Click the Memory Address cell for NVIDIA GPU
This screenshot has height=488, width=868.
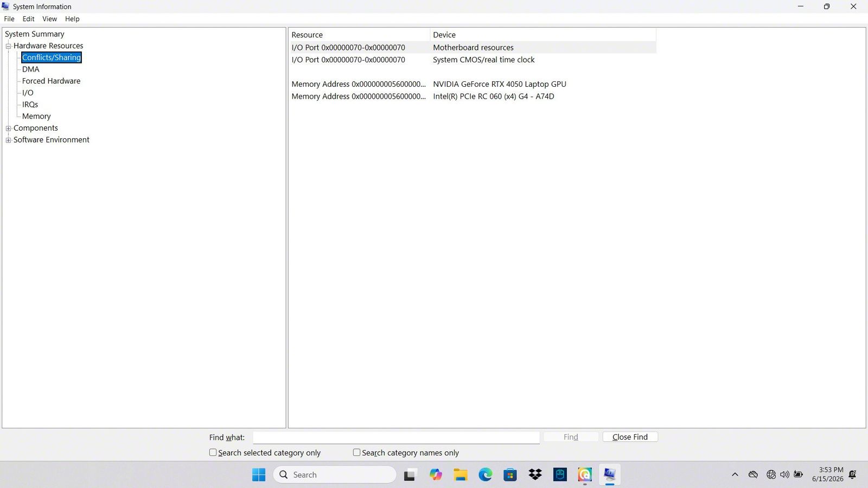point(359,85)
